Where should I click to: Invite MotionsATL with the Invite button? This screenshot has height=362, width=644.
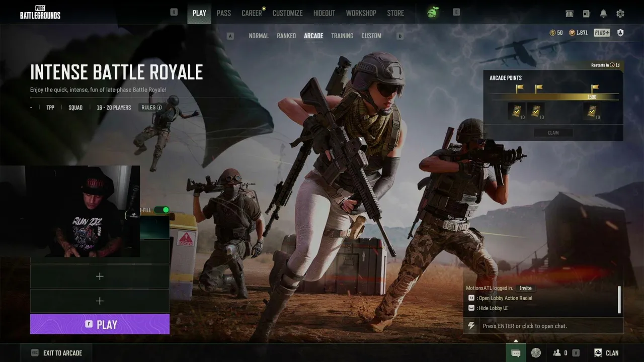click(x=526, y=288)
